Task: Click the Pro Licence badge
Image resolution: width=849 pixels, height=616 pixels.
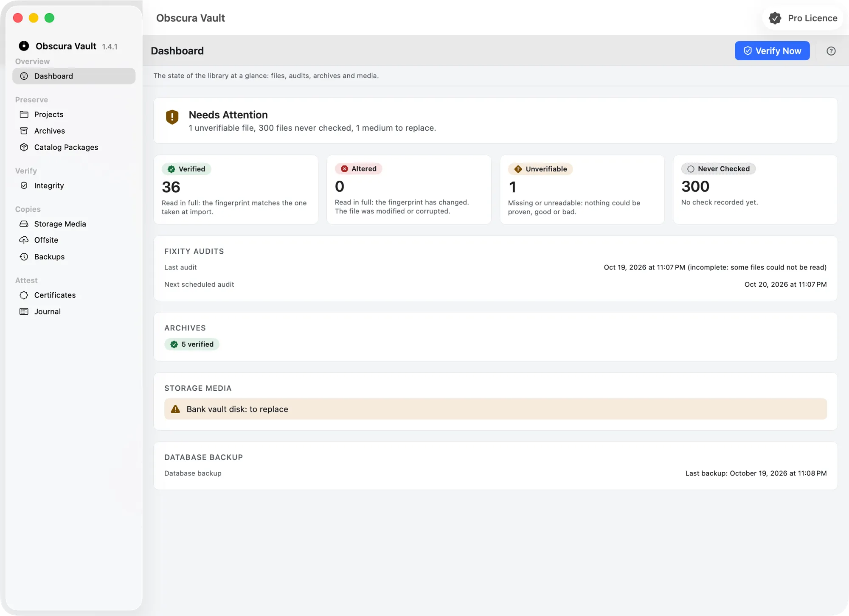Action: pos(803,18)
